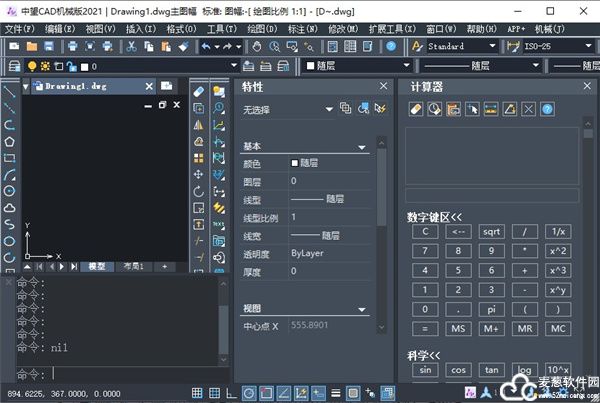Click the Undo arrow icon
Screen dimensions: 600x403
point(206,47)
